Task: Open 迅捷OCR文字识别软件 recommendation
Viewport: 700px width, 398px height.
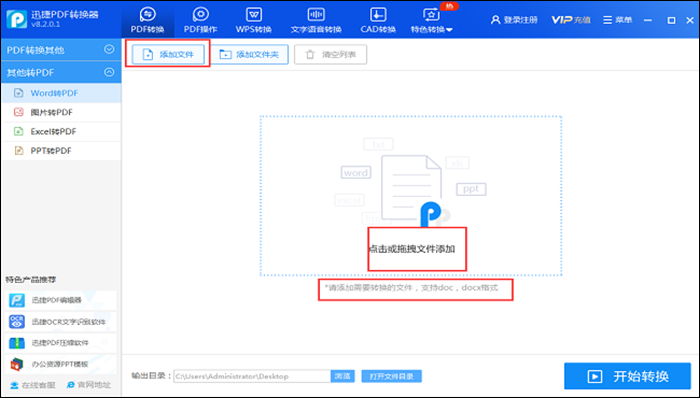Action: 61,321
